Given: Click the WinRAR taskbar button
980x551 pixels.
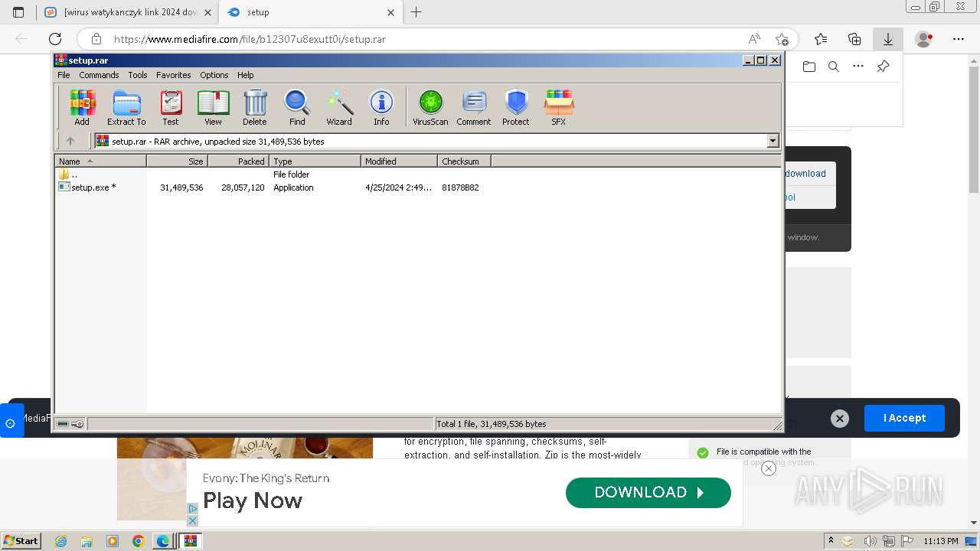Looking at the screenshot, I should click(x=190, y=541).
